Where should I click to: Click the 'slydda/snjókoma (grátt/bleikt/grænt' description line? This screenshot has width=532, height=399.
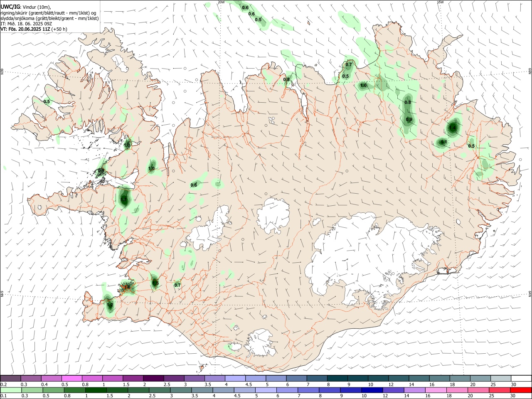click(49, 18)
